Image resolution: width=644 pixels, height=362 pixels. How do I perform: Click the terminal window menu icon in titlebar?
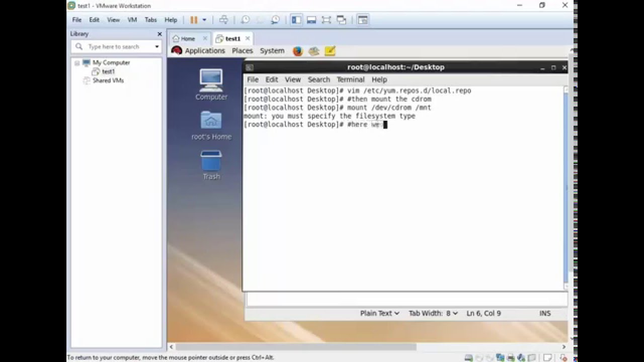[250, 67]
